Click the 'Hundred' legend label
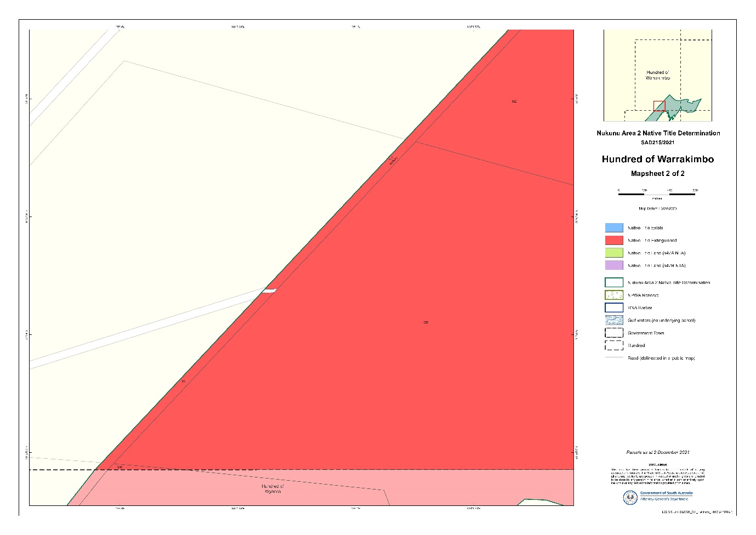This screenshot has height=535, width=756. 636,346
